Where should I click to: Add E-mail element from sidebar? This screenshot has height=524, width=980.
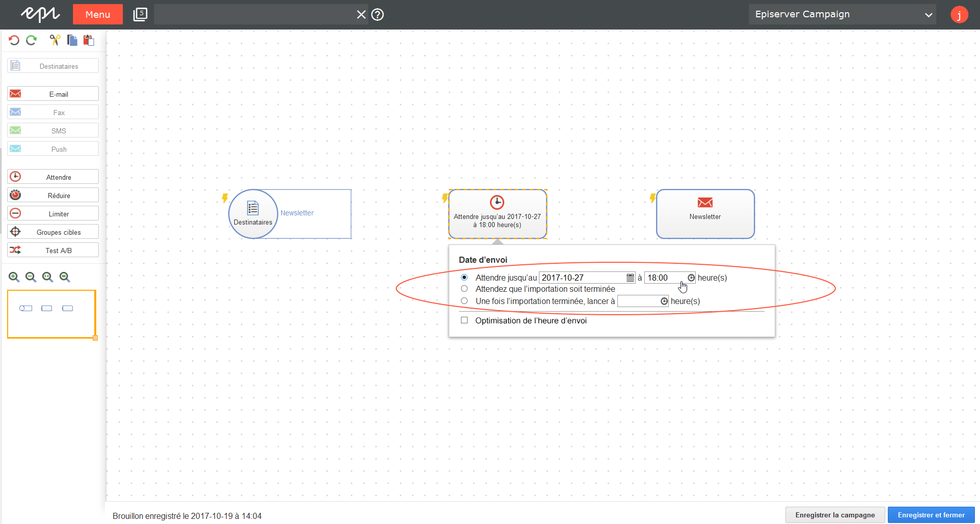coord(53,94)
